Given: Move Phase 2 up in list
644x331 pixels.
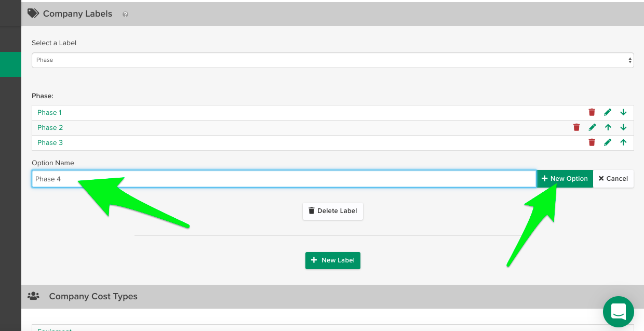Looking at the screenshot, I should coord(608,127).
